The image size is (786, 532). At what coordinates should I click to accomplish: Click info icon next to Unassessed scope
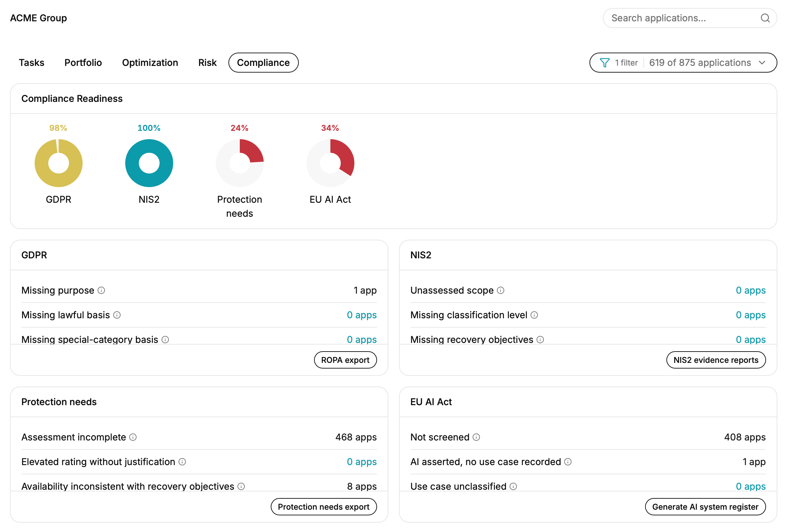[x=501, y=290]
